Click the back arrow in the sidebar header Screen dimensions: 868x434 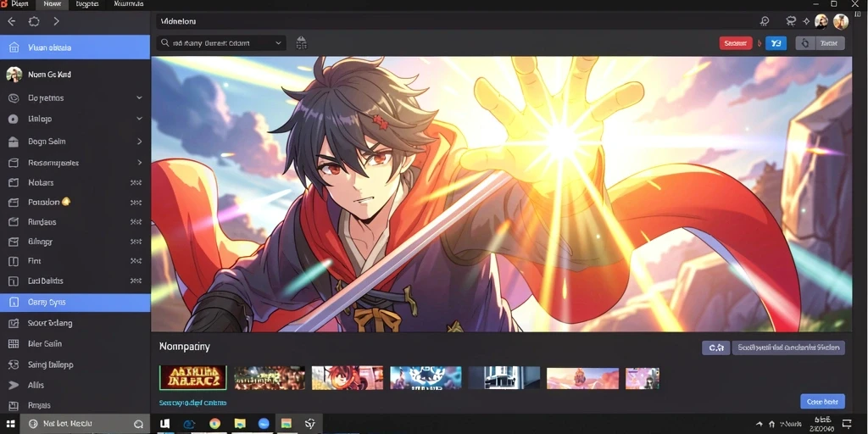(x=12, y=21)
